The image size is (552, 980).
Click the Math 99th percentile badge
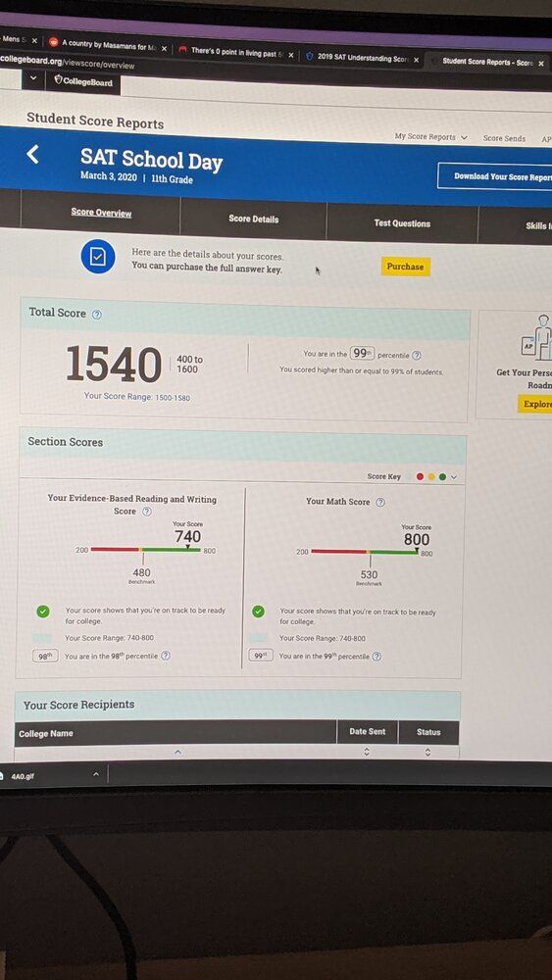tap(259, 656)
